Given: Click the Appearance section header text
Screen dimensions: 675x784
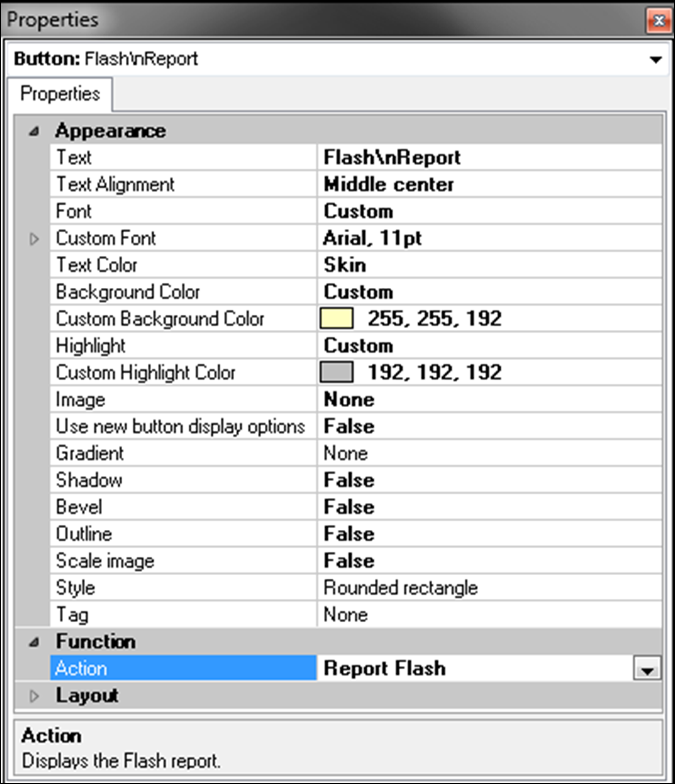Looking at the screenshot, I should pos(111,131).
